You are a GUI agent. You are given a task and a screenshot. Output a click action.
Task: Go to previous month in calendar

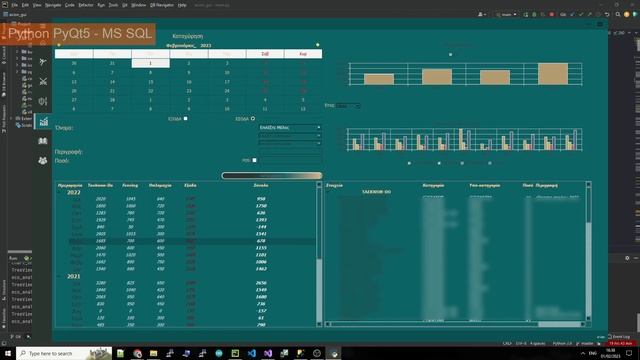59,45
